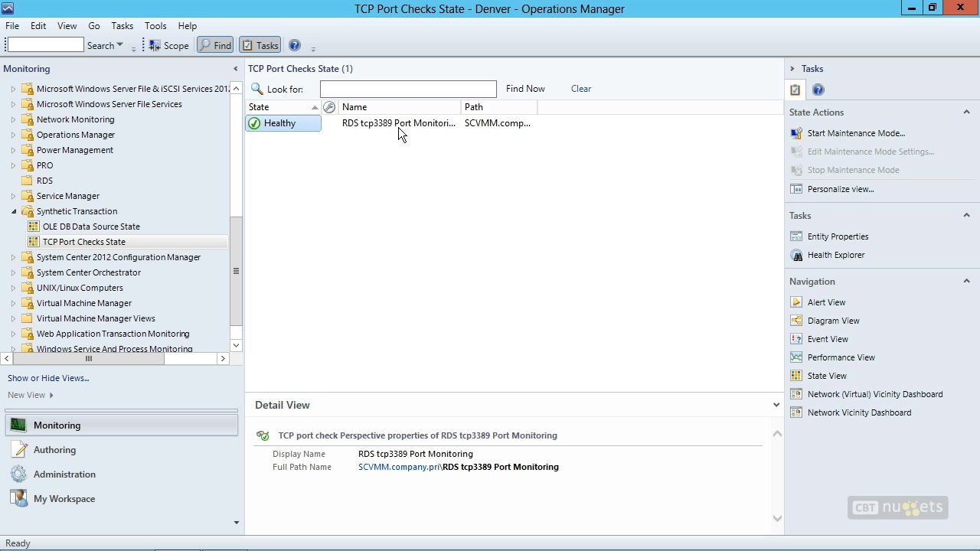Click the green Healthy state icon
This screenshot has height=551, width=980.
click(x=254, y=123)
